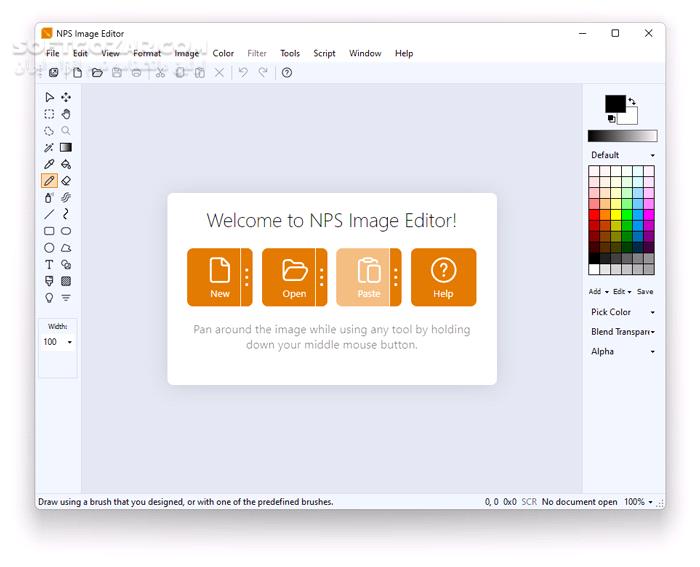Choose the Eyedropper tool
Screen dimensions: 700x567
pyautogui.click(x=49, y=164)
